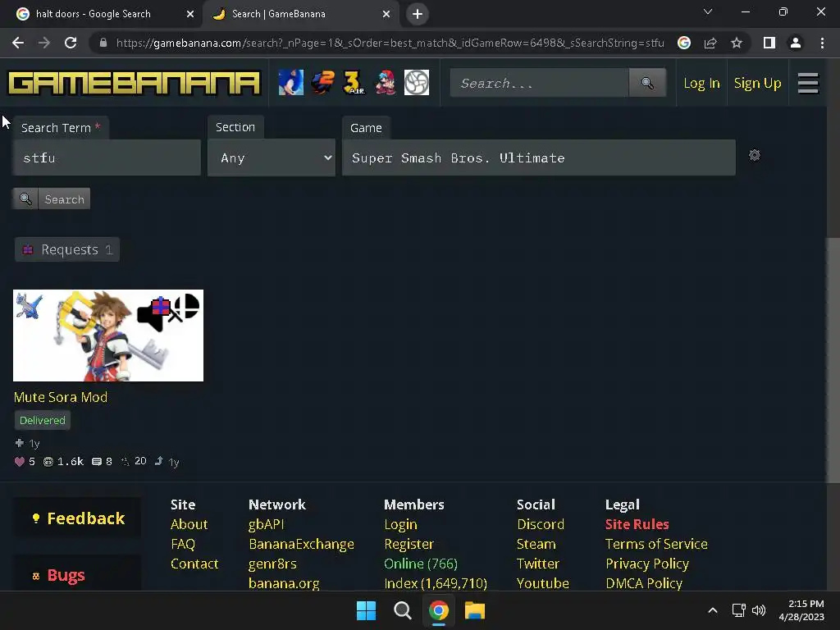Open the Sonic 3 A.I.R. game icon
The height and width of the screenshot is (630, 840).
(354, 83)
